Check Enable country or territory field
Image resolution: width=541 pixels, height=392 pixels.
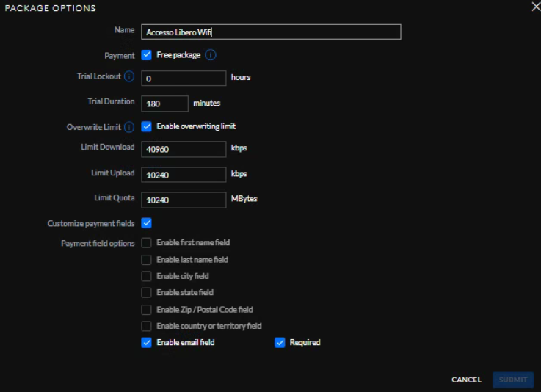coord(146,326)
